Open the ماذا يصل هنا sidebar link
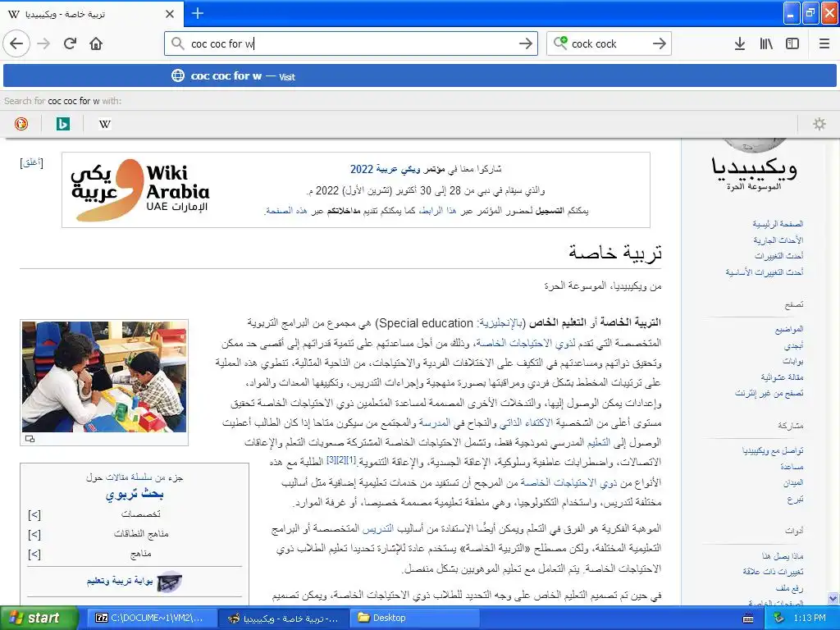Screen dimensions: 840x630 pos(783,556)
